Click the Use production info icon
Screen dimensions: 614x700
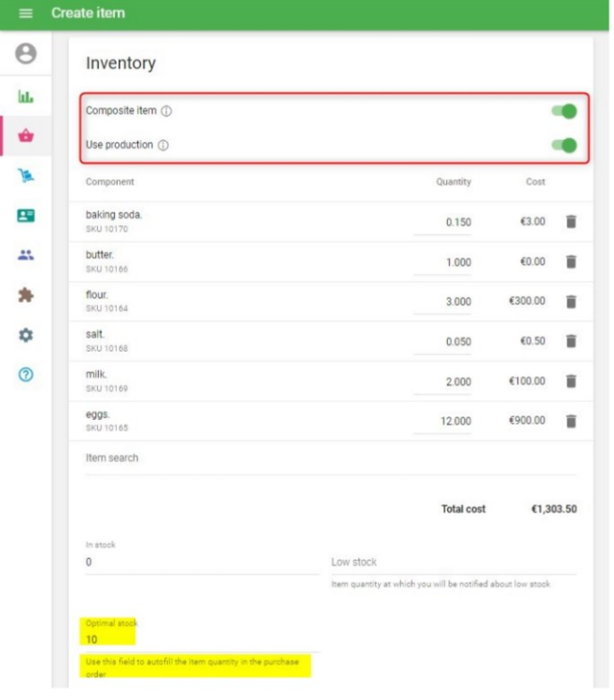162,146
